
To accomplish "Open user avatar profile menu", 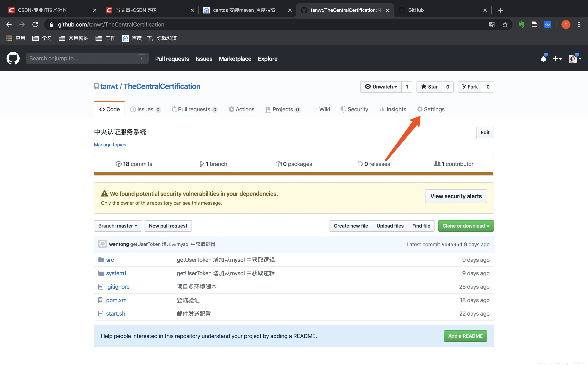I will [x=575, y=59].
